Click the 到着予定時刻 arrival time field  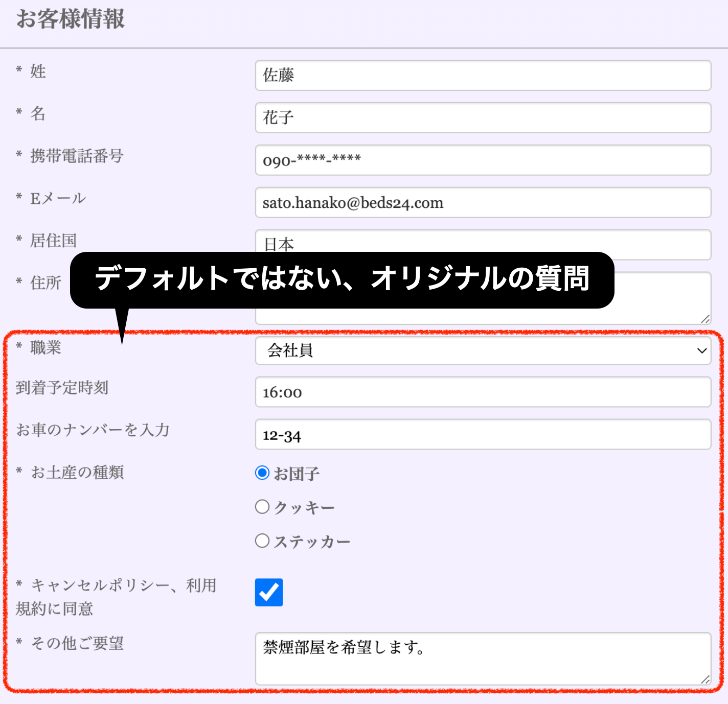coord(483,392)
